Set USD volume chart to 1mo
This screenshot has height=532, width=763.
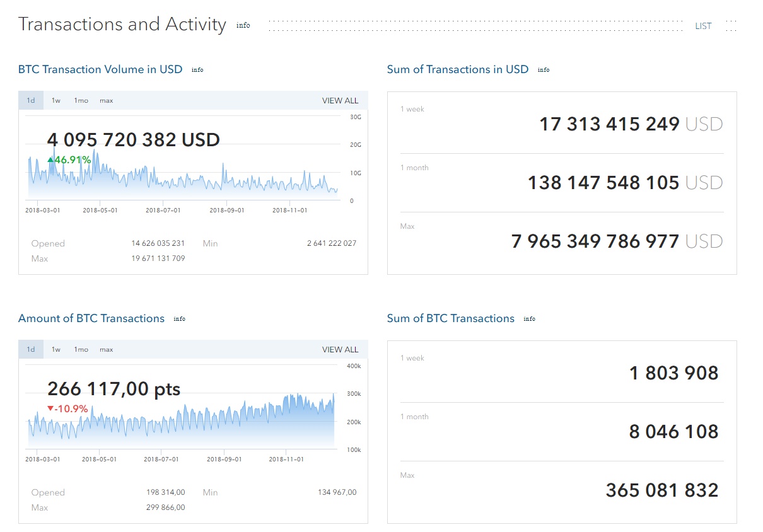click(x=81, y=101)
